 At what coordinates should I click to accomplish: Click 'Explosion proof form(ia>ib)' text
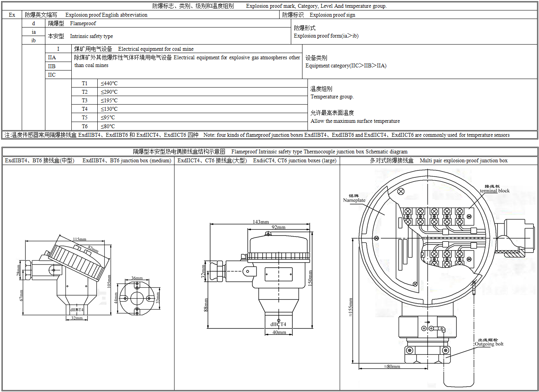326,36
